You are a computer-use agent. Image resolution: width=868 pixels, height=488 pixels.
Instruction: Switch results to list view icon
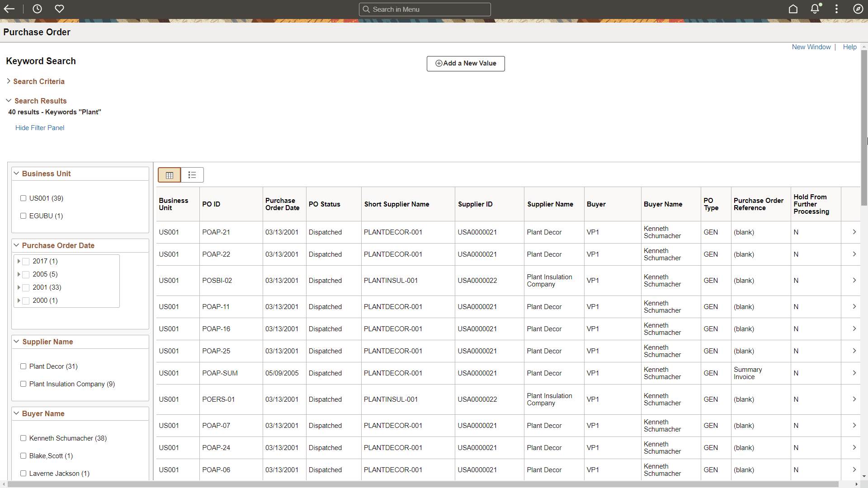click(192, 175)
